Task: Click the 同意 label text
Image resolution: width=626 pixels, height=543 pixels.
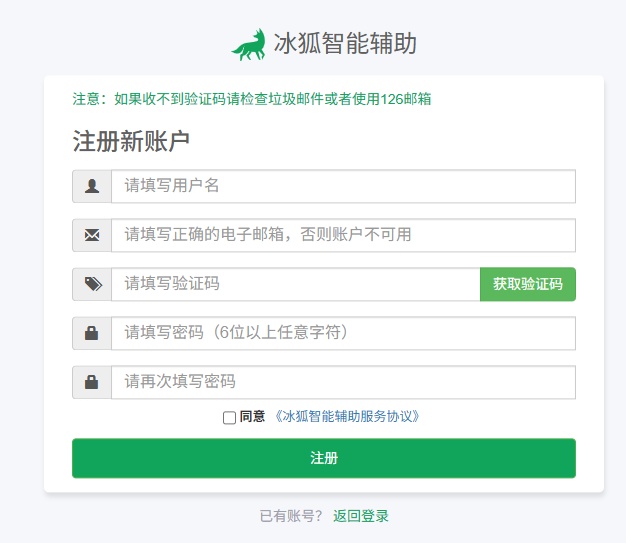Action: point(252,416)
